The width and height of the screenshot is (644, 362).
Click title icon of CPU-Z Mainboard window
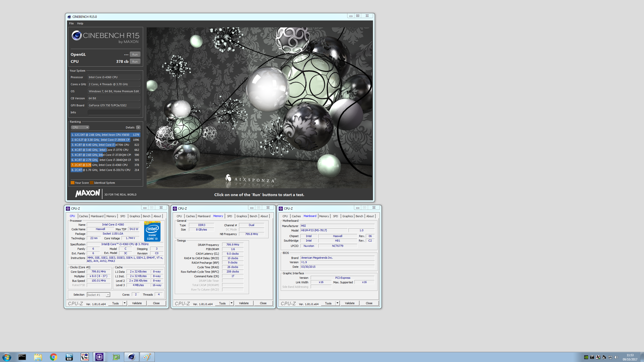pos(281,209)
